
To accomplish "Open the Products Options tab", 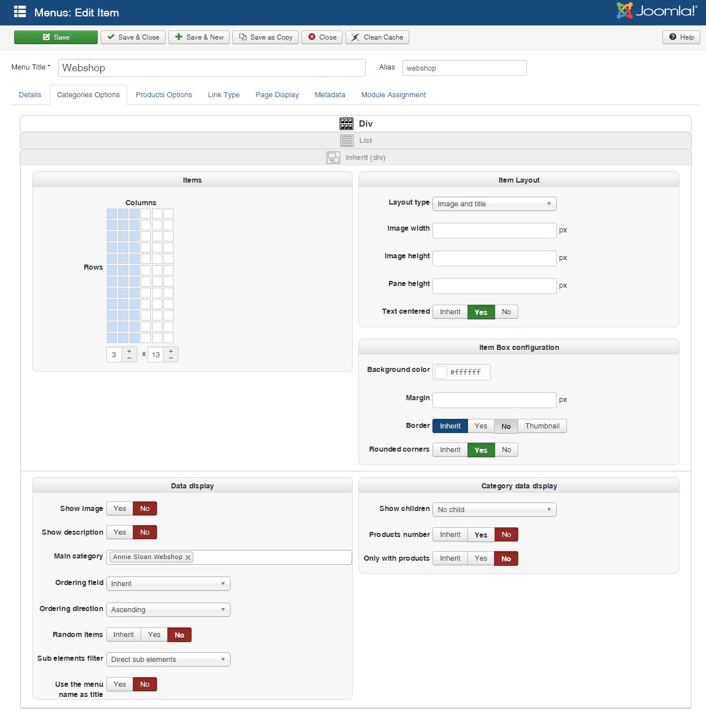I will click(164, 95).
